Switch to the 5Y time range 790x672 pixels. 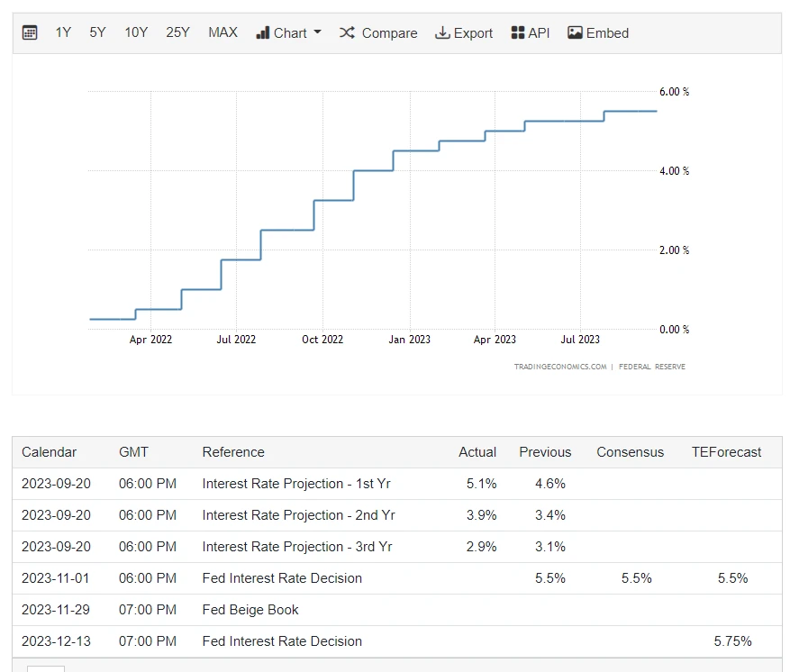pyautogui.click(x=97, y=32)
